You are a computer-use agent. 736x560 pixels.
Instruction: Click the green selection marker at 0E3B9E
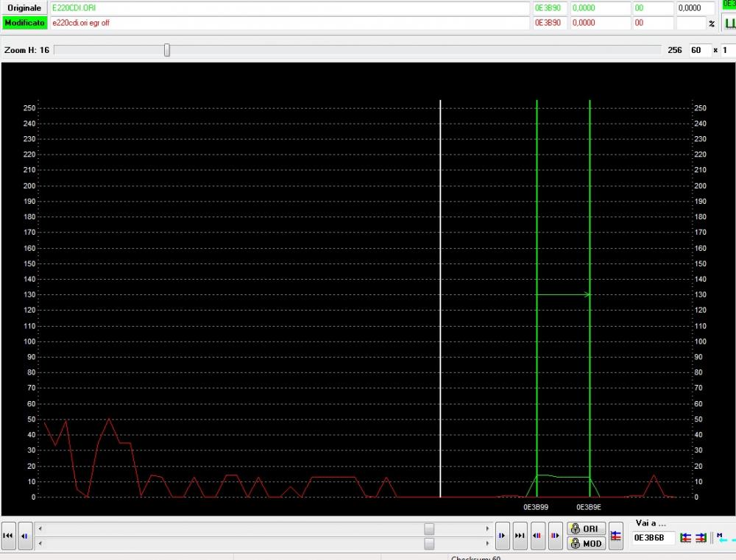point(590,299)
